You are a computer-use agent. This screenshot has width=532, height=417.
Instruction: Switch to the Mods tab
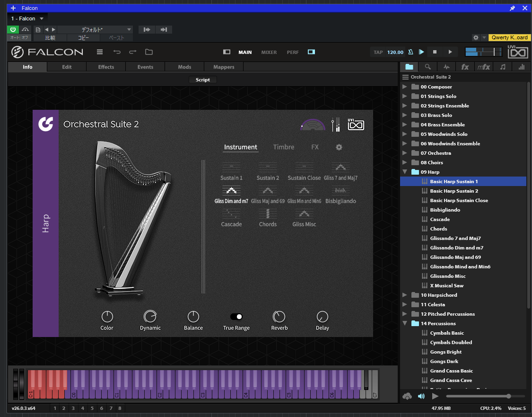[x=184, y=67]
